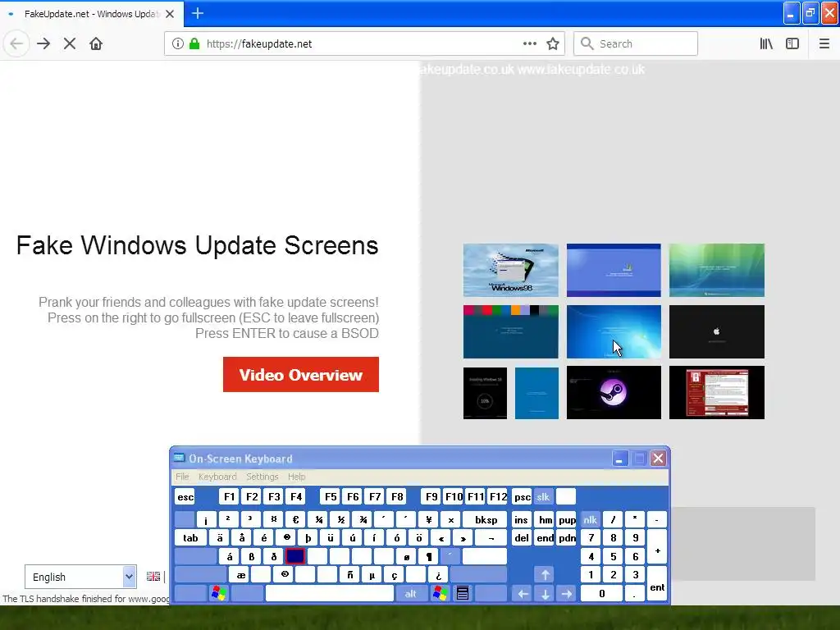Open the Firefox hamburger menu
Viewport: 840px width, 630px height.
click(x=824, y=44)
